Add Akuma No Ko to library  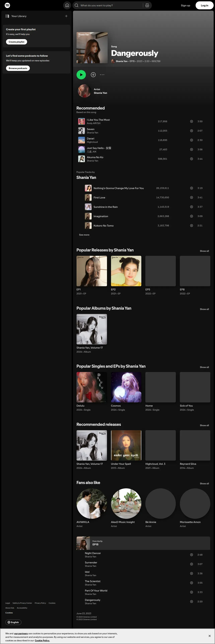pyautogui.click(x=191, y=159)
